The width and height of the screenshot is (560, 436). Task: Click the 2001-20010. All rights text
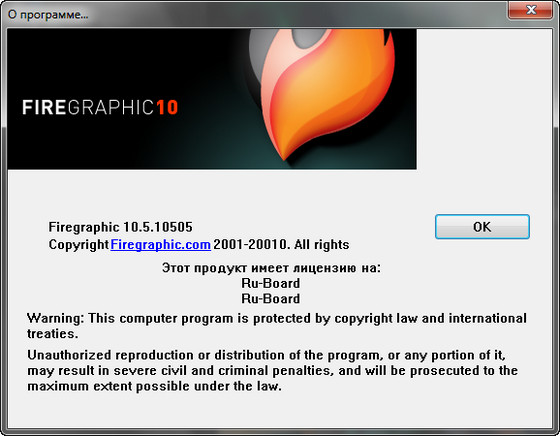[x=281, y=245]
